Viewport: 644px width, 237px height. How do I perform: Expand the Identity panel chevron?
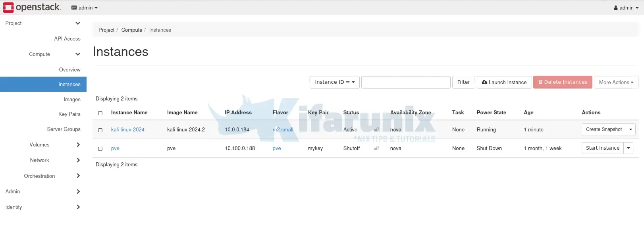[x=78, y=207]
